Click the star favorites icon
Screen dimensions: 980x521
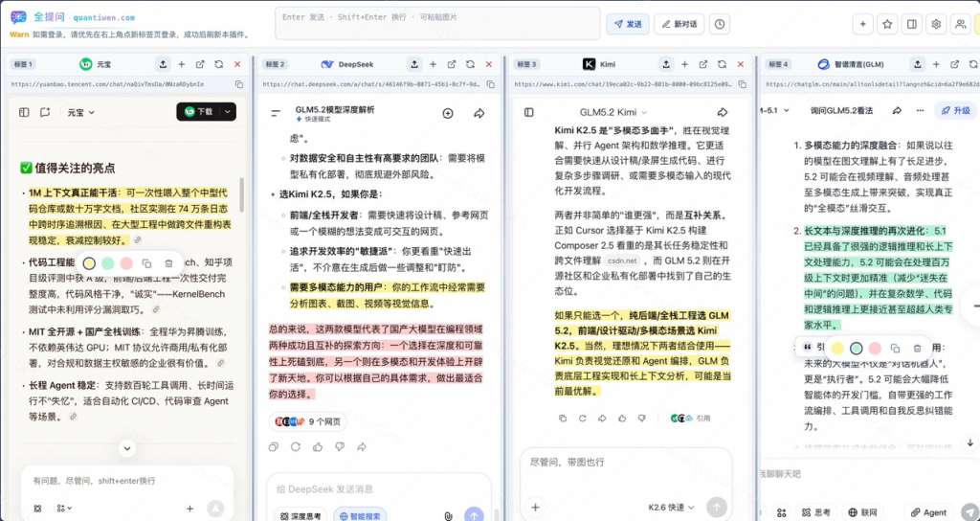tap(887, 24)
